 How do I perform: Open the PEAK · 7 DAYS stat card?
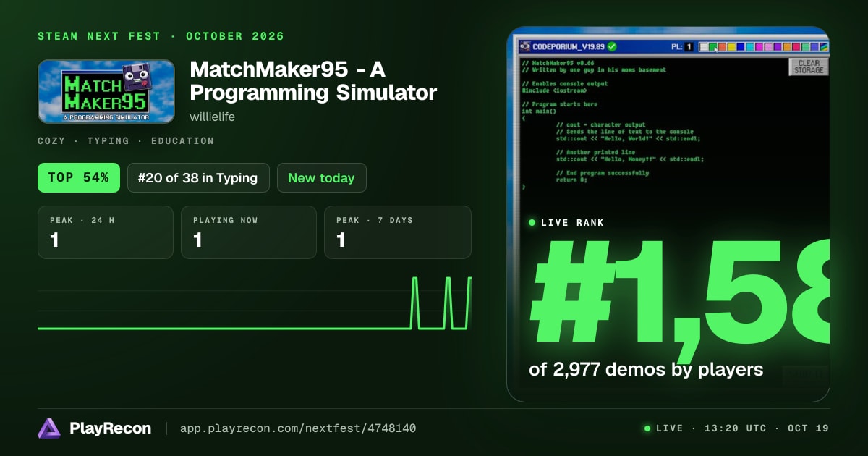[x=398, y=232]
